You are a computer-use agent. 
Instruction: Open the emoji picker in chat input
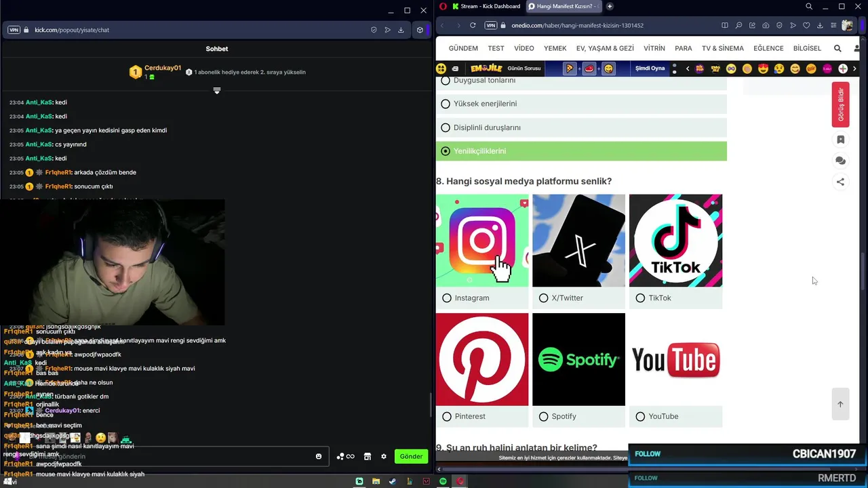tap(319, 456)
